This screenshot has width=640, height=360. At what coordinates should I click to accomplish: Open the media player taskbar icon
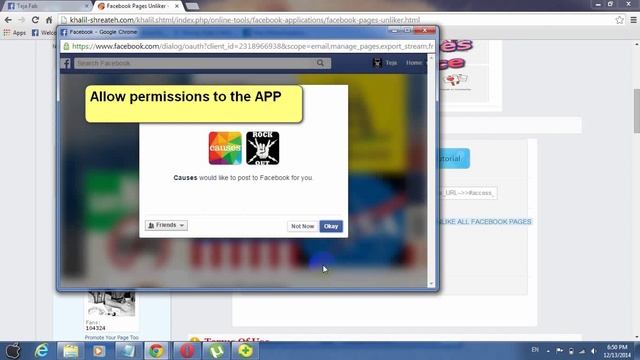[98, 351]
